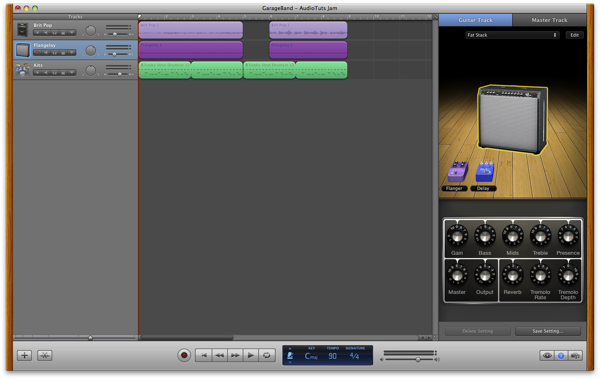Go to the beginning of the song
The width and height of the screenshot is (600, 379).
[204, 355]
